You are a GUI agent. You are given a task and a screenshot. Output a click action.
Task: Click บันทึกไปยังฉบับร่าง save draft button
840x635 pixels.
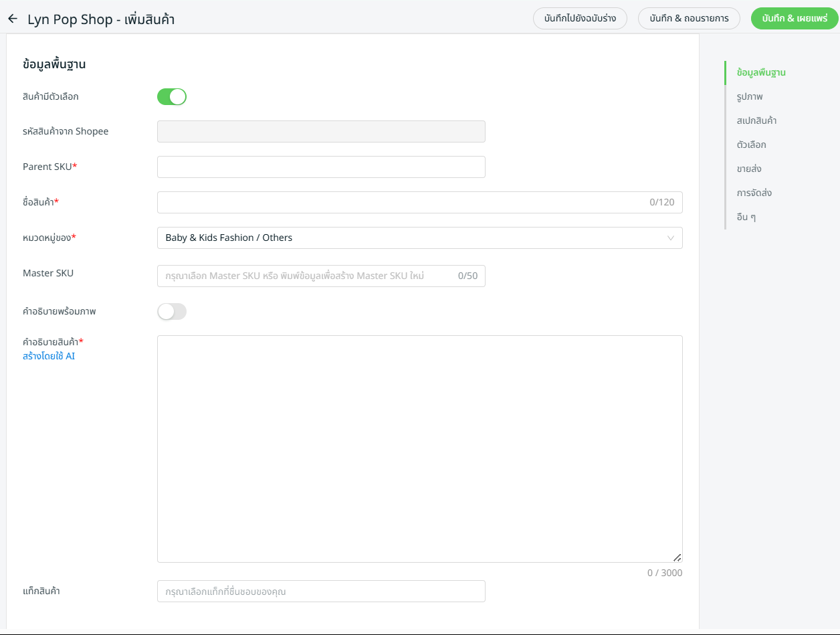[580, 19]
